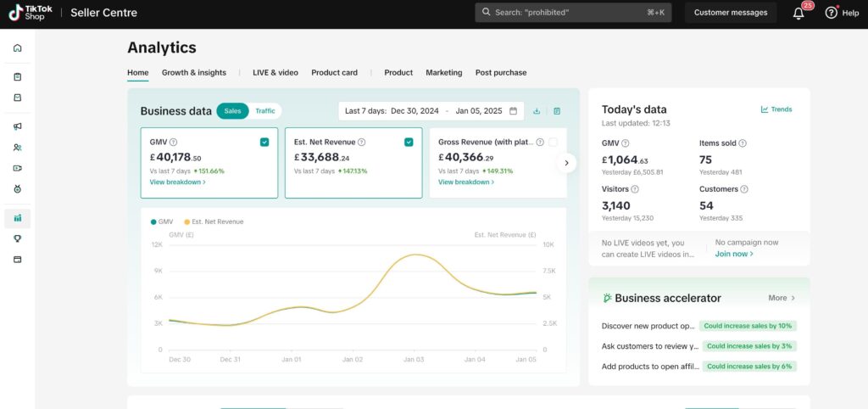868x409 pixels.
Task: Open the Analytics bar chart sidebar icon
Action: point(18,218)
